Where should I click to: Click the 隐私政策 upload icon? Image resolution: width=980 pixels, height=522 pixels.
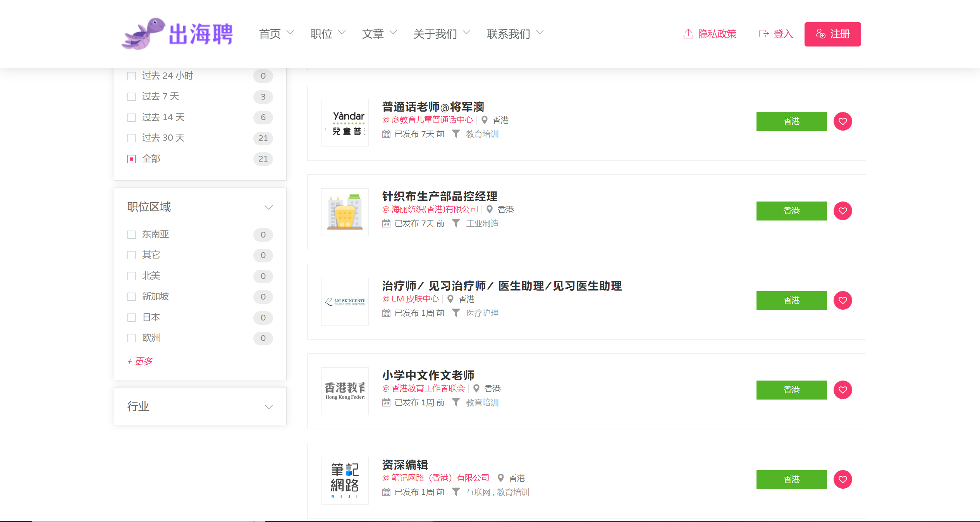pyautogui.click(x=688, y=34)
